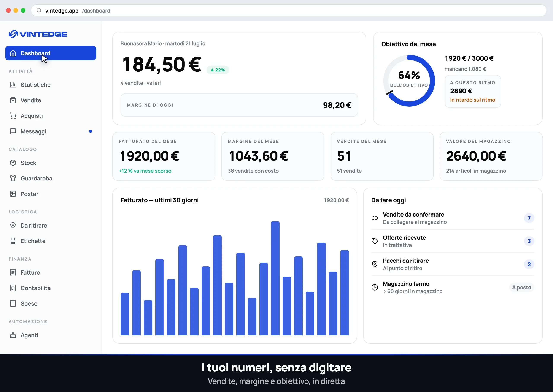Image resolution: width=553 pixels, height=392 pixels.
Task: Select Spese in the sidebar
Action: point(51,303)
